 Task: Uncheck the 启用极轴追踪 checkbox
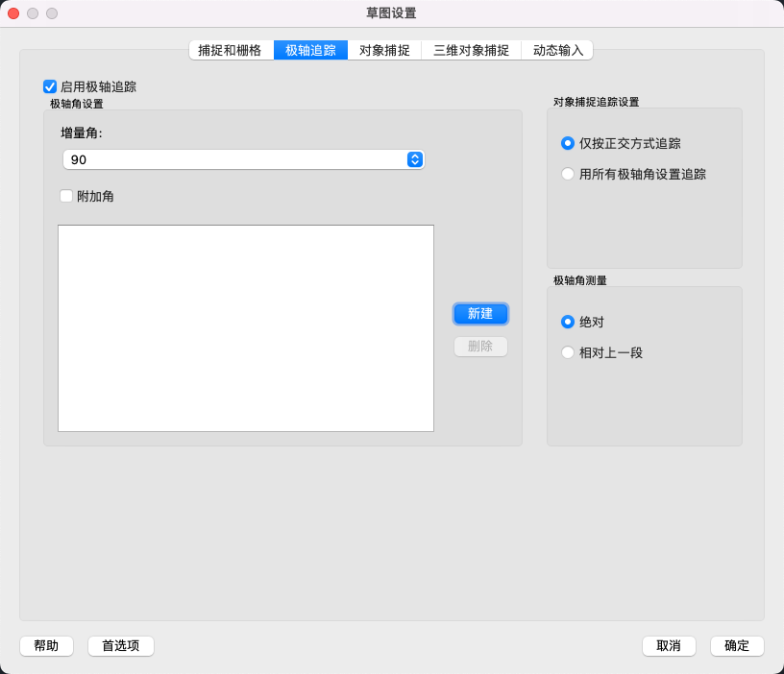click(x=50, y=87)
